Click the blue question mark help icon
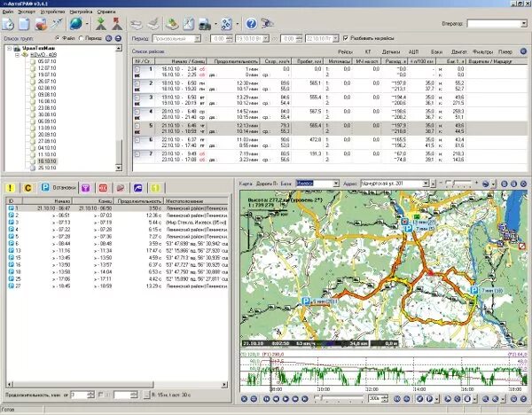This screenshot has width=532, height=415. pos(251,24)
